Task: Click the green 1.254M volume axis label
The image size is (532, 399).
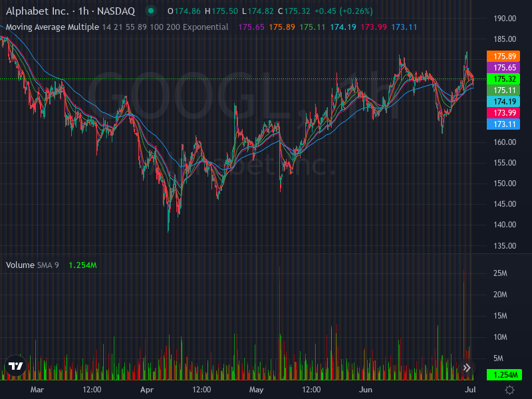Action: [x=505, y=374]
